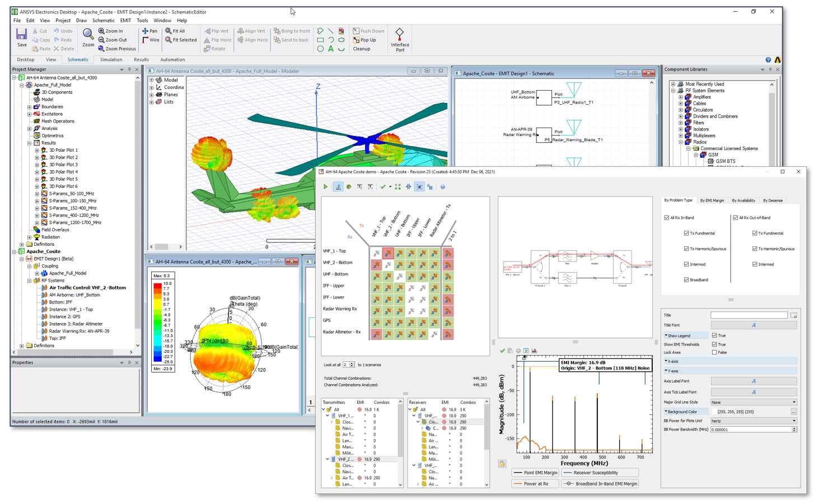Select the 2 to 1 cell for GPS row
Screen dimensions: 818x504
(447, 323)
